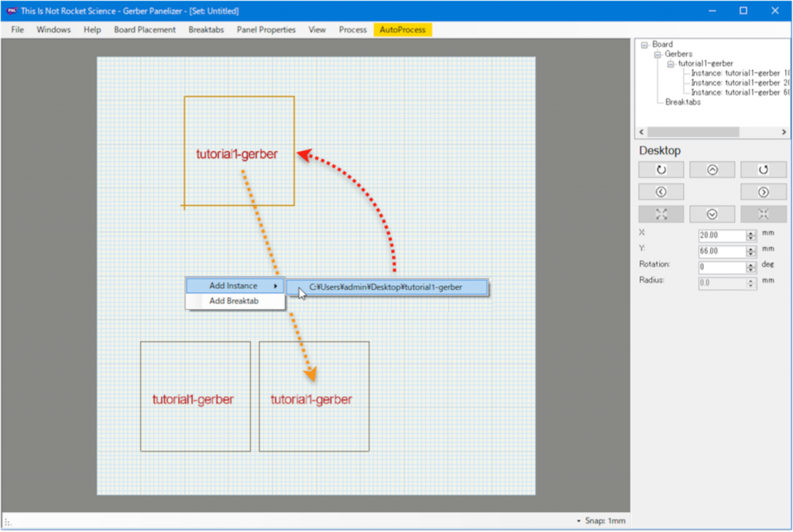
Task: Select the first tutorial1-gerber instance ending in 1
Action: 740,74
